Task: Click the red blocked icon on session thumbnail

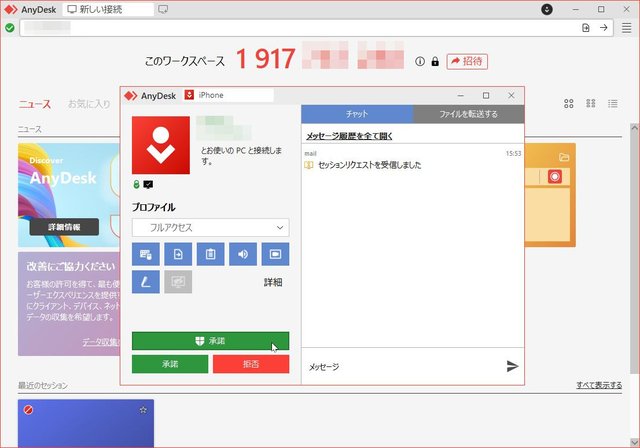Action: pos(28,410)
